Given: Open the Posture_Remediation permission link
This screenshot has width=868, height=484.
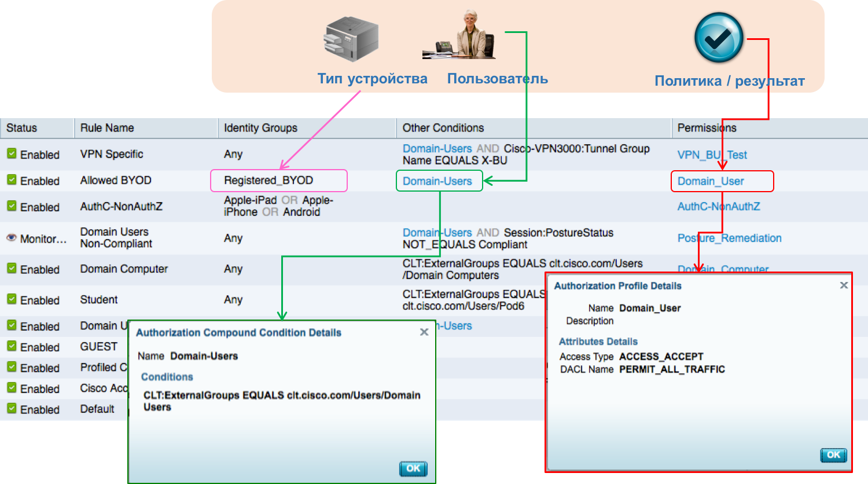Looking at the screenshot, I should 729,238.
